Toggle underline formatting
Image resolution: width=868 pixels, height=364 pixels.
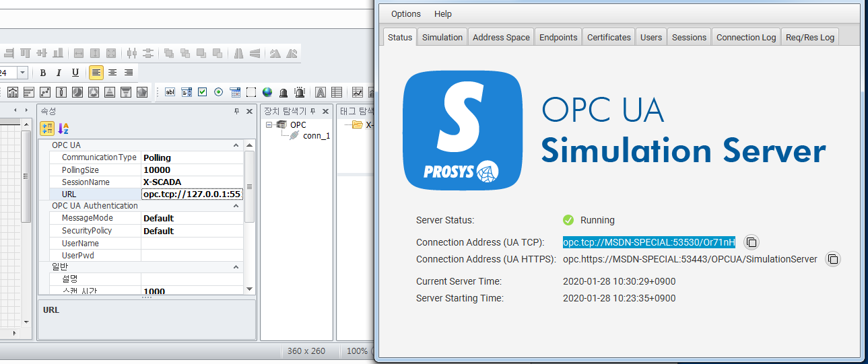(x=75, y=73)
